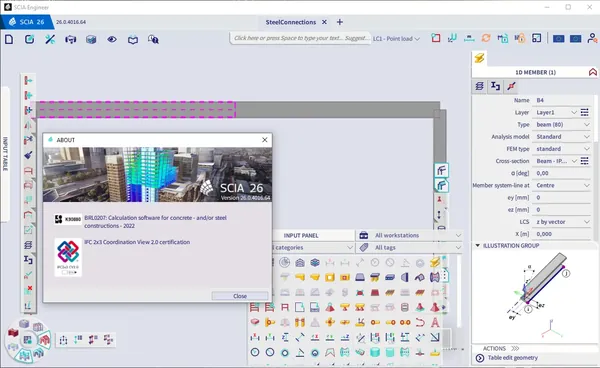Open the tools wrench-and-screwdriver icon
This screenshot has height=368, width=600.
tap(50, 39)
